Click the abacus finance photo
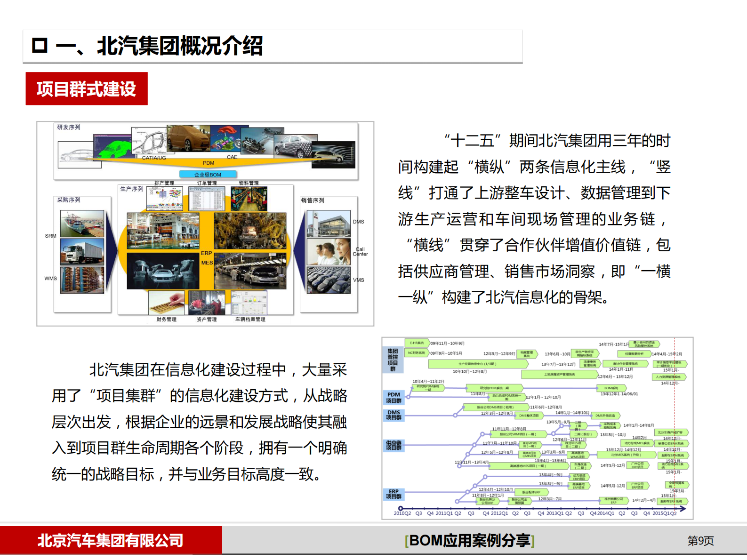The image size is (747, 560). [167, 303]
